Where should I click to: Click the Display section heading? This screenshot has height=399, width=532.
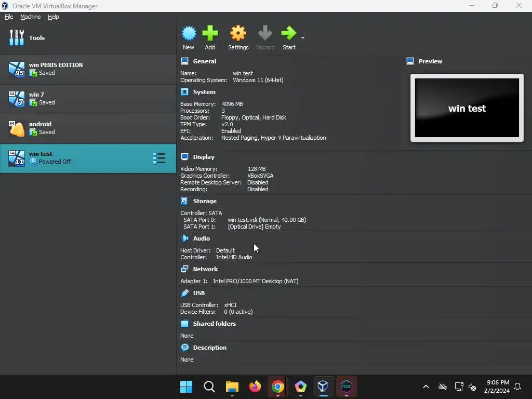click(x=204, y=157)
